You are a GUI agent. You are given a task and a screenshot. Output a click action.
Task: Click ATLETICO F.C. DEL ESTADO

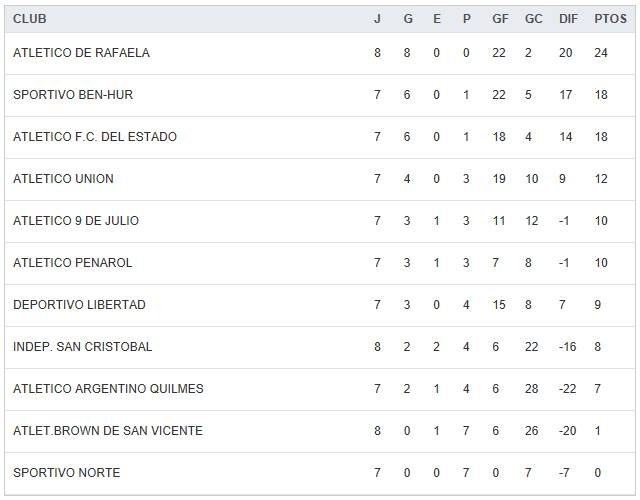pyautogui.click(x=95, y=137)
